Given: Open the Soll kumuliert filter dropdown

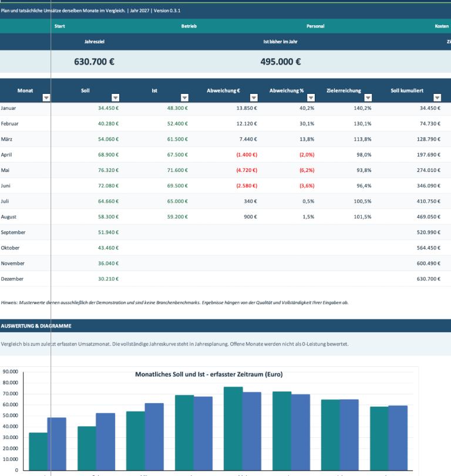Looking at the screenshot, I should pos(437,97).
